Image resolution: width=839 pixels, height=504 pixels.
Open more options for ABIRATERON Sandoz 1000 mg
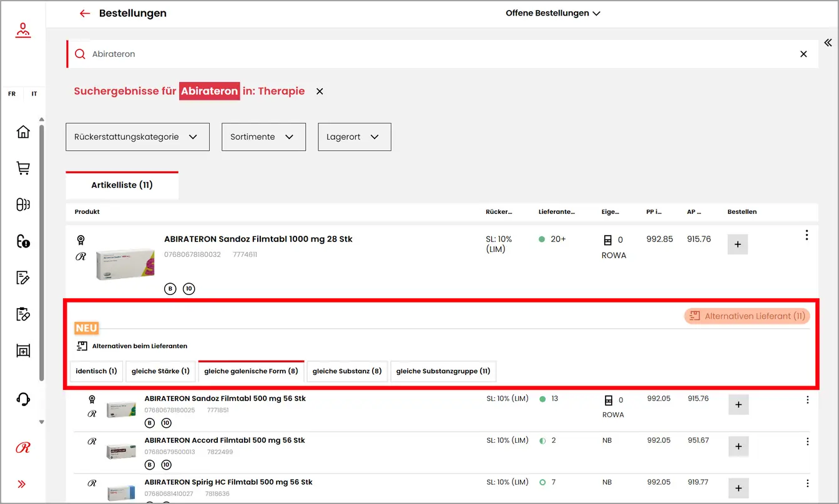(x=807, y=235)
